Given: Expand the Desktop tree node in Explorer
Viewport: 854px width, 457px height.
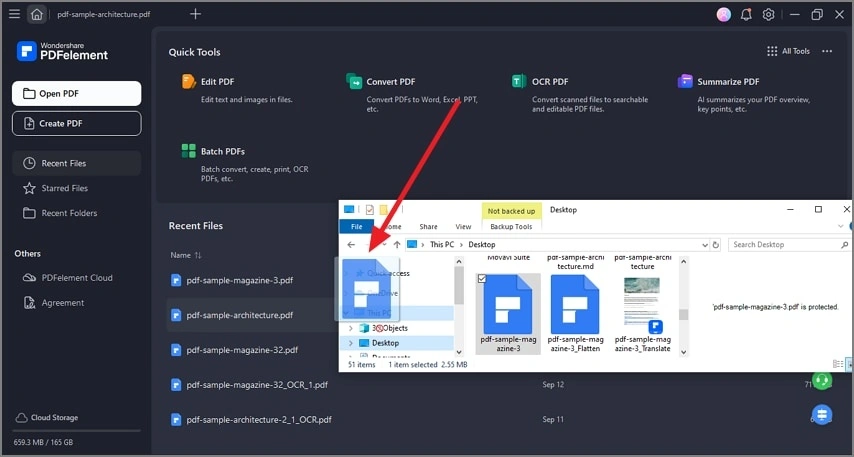Looking at the screenshot, I should [x=350, y=343].
